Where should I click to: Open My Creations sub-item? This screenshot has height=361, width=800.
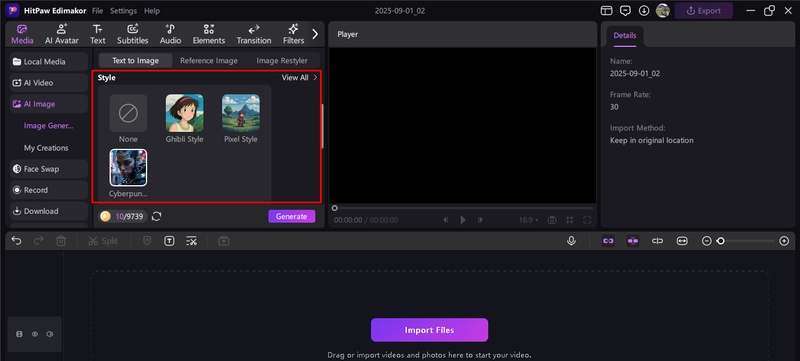coord(46,148)
